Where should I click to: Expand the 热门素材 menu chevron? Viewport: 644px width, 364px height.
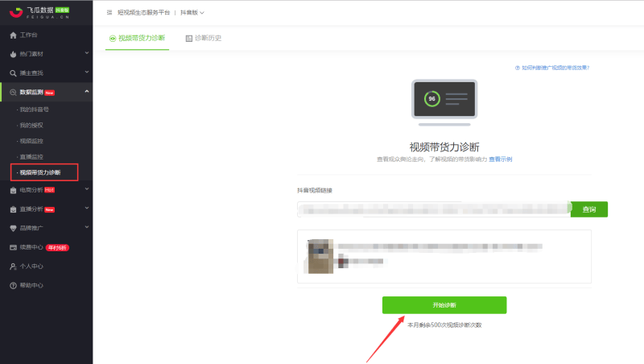pos(87,53)
